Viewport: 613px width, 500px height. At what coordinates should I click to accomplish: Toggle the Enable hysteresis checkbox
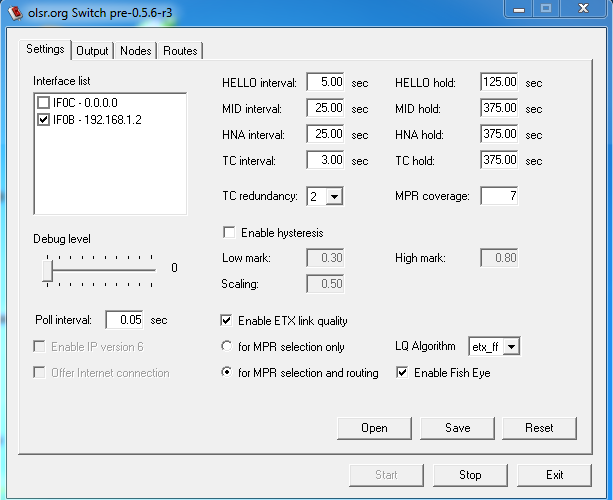228,233
